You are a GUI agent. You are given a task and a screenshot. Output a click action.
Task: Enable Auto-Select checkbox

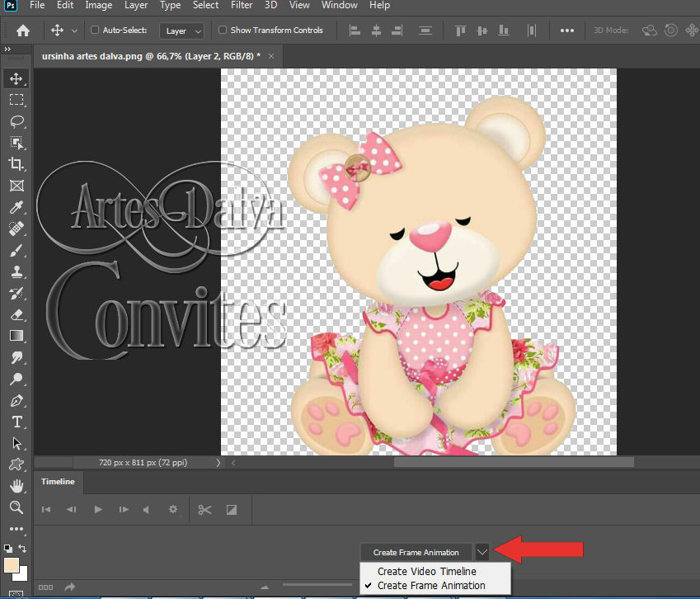click(x=95, y=30)
